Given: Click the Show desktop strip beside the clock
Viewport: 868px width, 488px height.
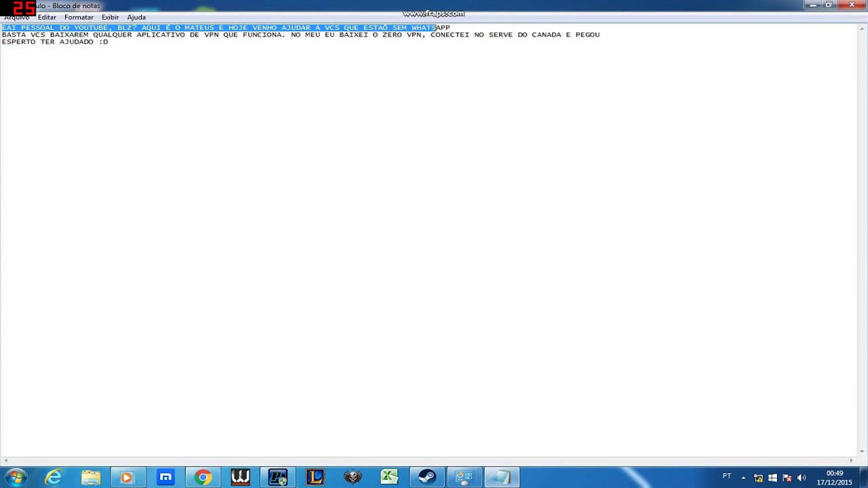Looking at the screenshot, I should [863, 478].
